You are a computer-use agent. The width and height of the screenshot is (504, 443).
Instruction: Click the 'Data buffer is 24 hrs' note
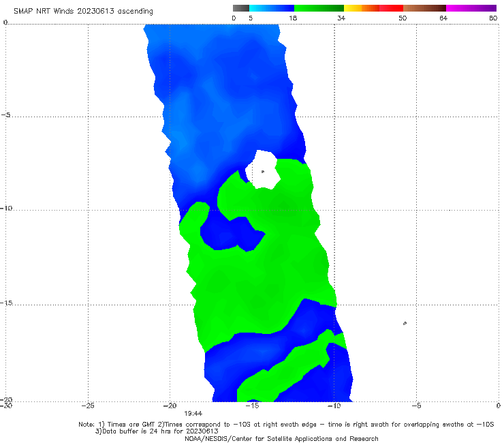157,431
